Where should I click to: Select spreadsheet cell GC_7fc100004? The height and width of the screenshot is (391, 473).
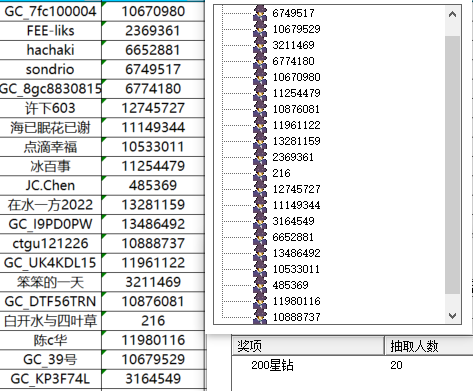(50, 12)
